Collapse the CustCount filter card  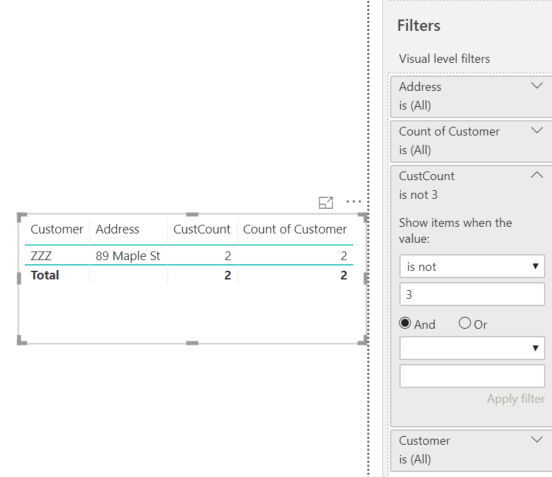click(x=537, y=175)
